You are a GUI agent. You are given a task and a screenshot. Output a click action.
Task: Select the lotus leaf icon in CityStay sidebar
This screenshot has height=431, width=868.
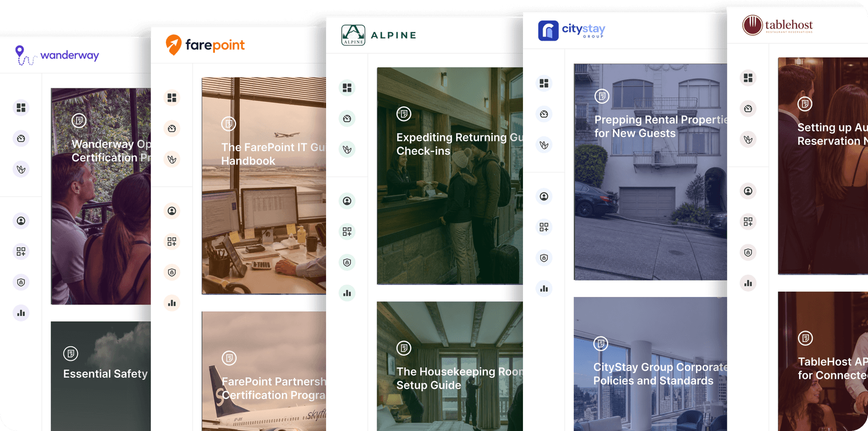coord(544,145)
